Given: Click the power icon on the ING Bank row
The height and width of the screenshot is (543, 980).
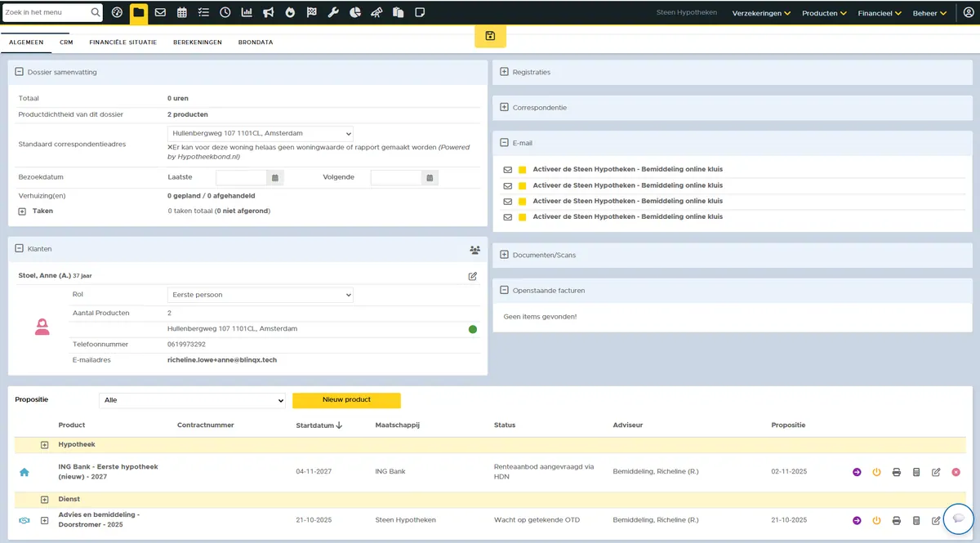Looking at the screenshot, I should (877, 472).
